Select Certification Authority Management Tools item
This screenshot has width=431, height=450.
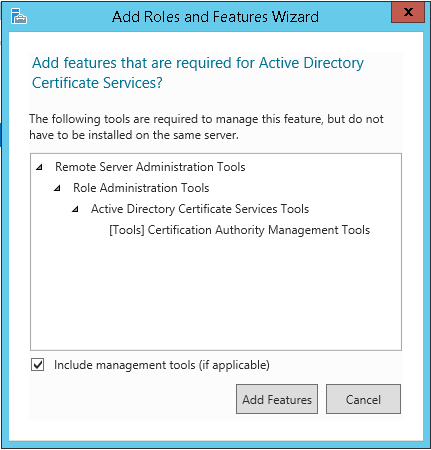pos(239,230)
